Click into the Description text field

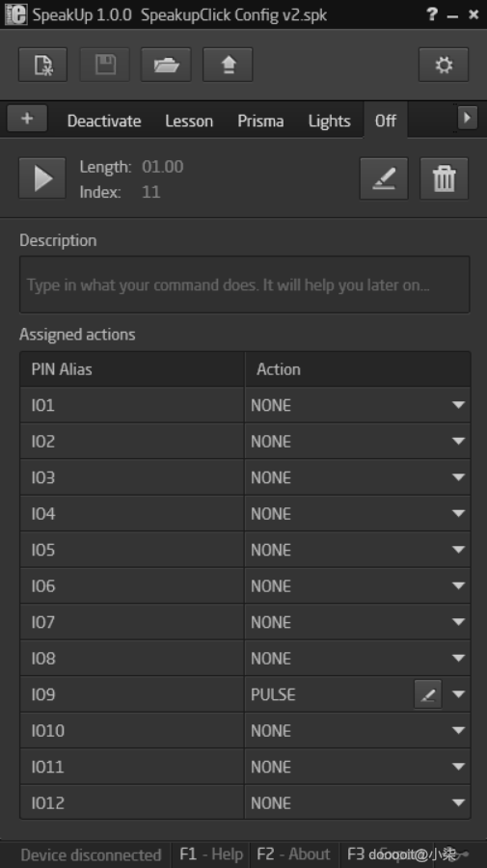pos(245,285)
